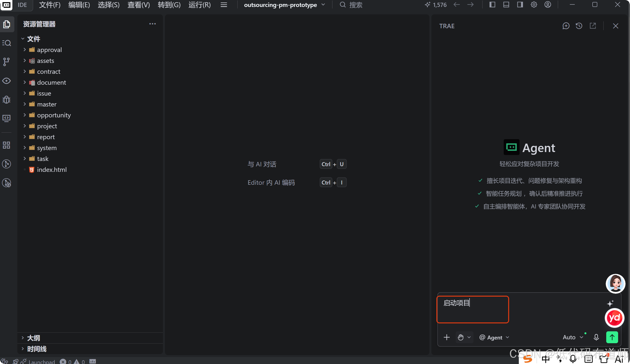Open the 文件(F) menu
The height and width of the screenshot is (364, 630).
pyautogui.click(x=50, y=5)
